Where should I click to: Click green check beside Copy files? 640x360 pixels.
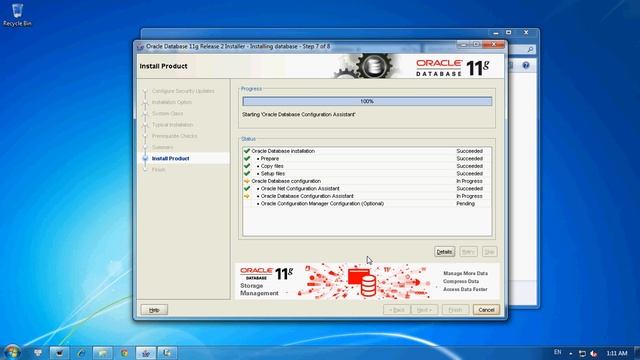247,166
